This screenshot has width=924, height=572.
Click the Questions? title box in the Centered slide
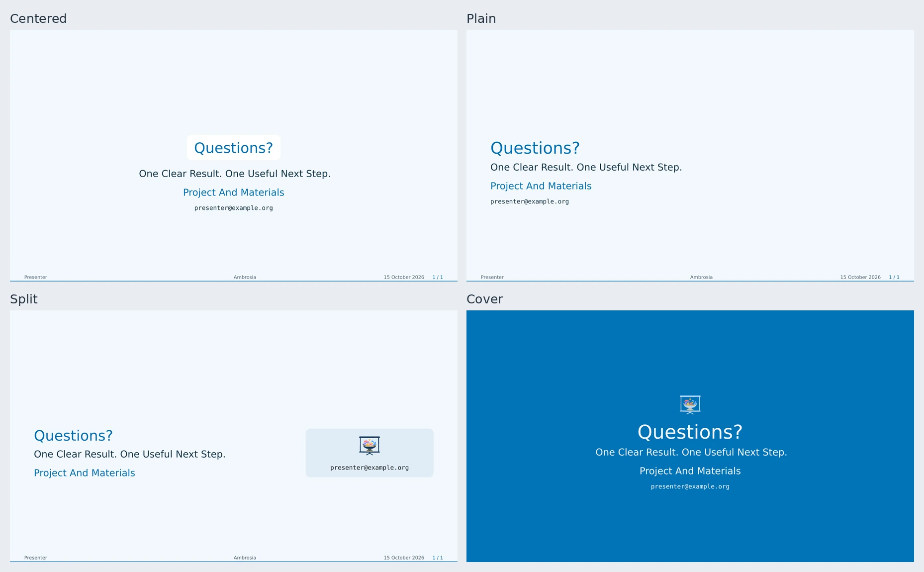pos(234,148)
